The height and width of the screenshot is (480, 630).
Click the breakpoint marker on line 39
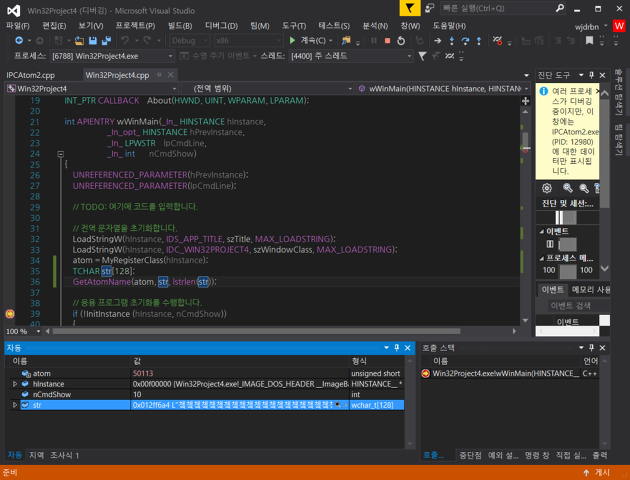(10, 314)
